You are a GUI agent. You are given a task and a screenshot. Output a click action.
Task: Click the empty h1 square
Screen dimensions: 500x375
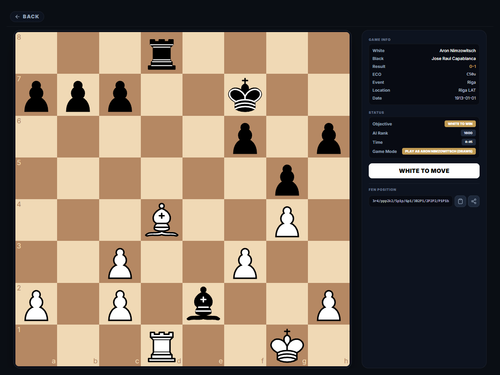pos(329,345)
